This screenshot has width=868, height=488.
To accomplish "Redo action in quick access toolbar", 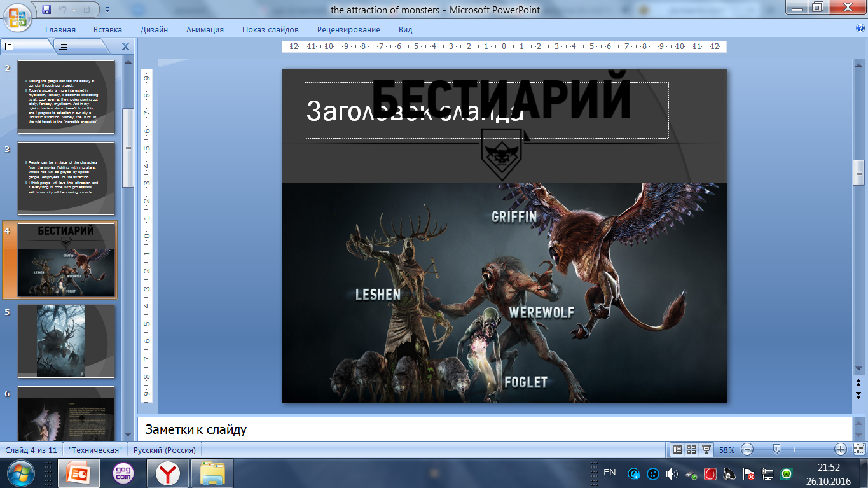I will [x=87, y=10].
